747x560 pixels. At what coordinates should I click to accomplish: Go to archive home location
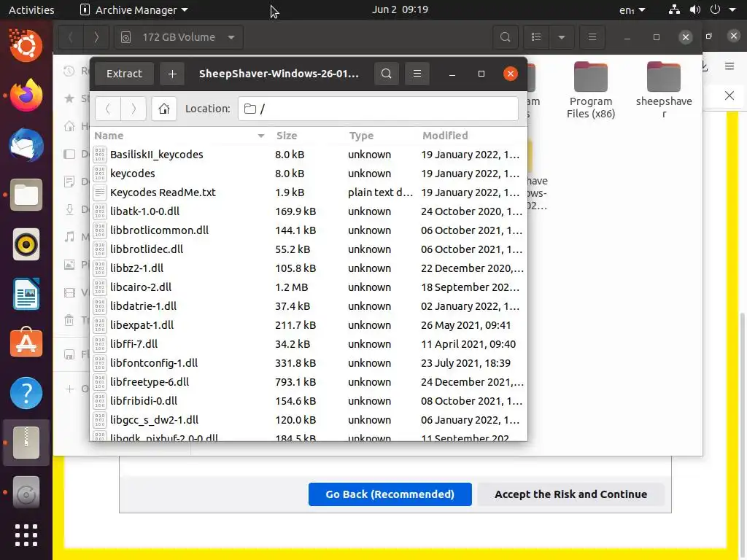pos(164,109)
